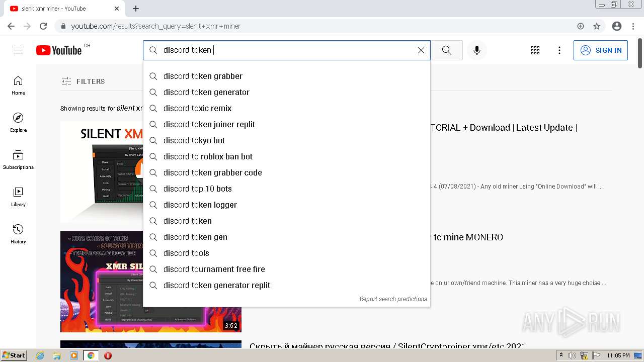The height and width of the screenshot is (362, 644).
Task: Open the YouTube guide hamburger menu
Action: point(18,50)
